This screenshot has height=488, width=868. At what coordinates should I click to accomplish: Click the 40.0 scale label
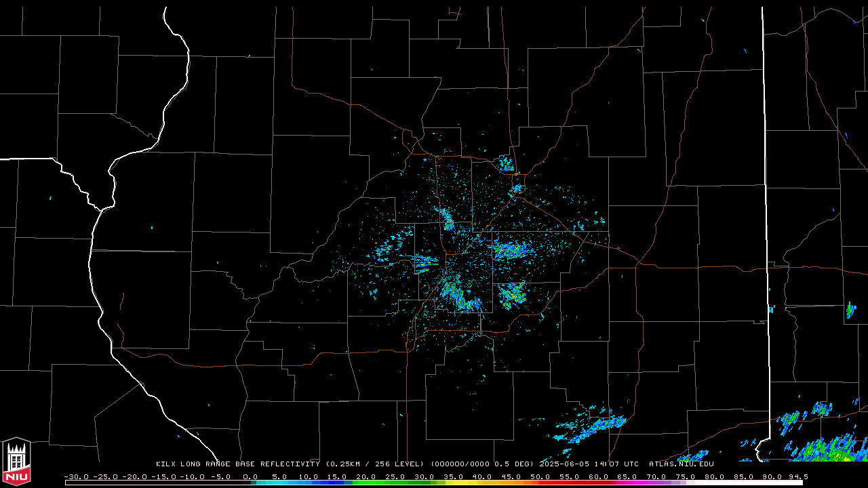(482, 477)
